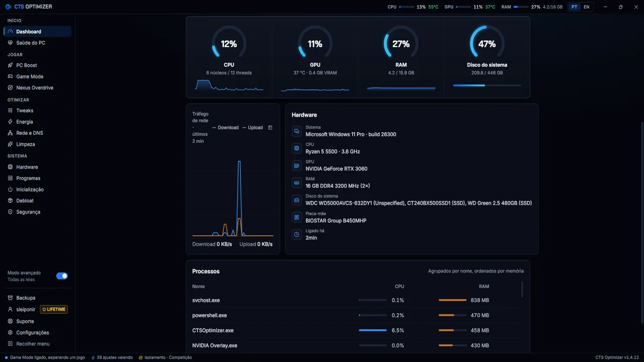Click the PC Boost rocket icon
This screenshot has width=644, height=362.
pos(11,65)
